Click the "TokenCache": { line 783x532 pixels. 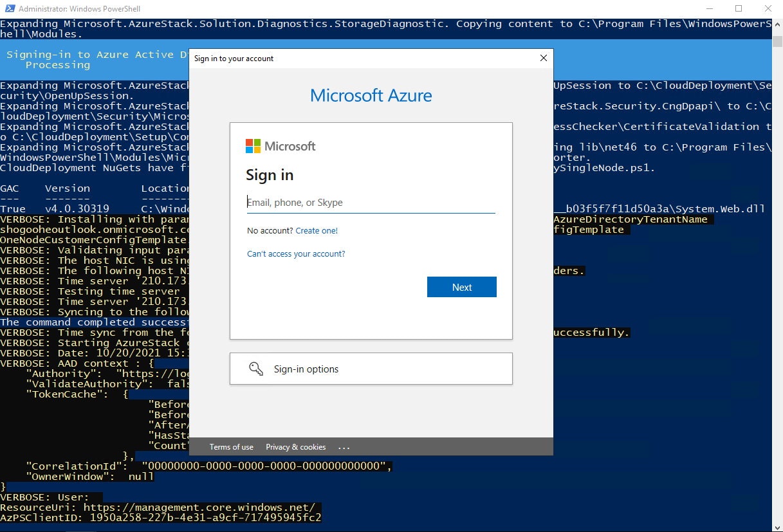click(77, 394)
